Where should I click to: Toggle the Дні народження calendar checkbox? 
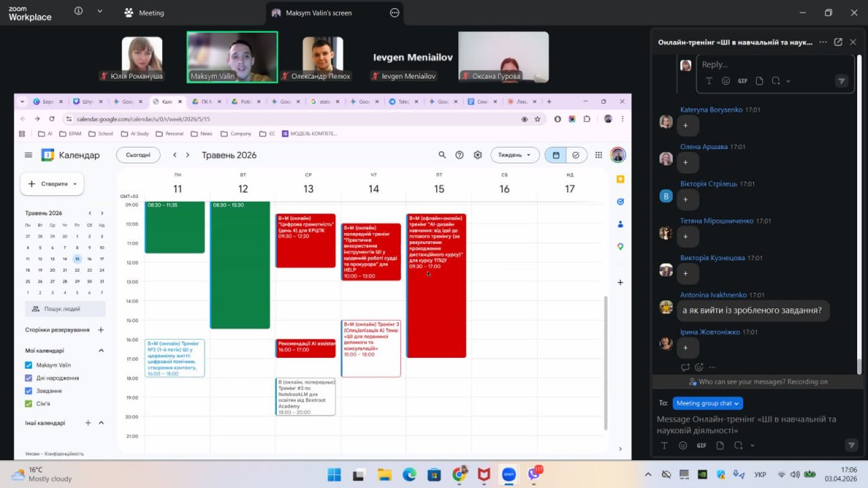[28, 378]
